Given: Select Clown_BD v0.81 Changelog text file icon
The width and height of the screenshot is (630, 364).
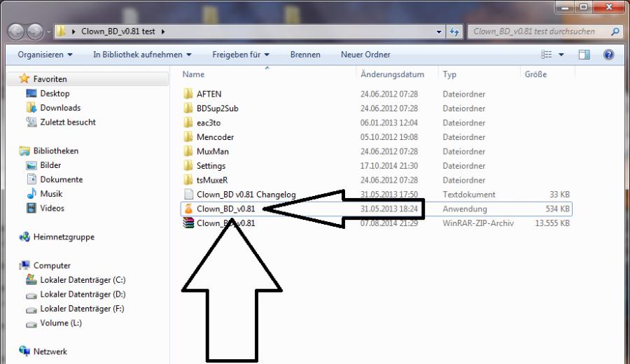Looking at the screenshot, I should (x=188, y=195).
